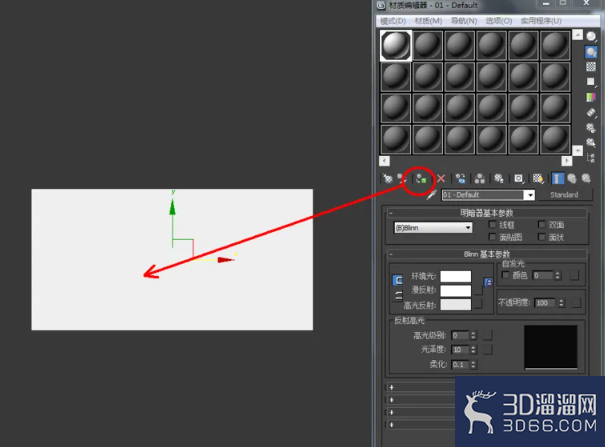This screenshot has height=447, width=605.
Task: Toggle the blue lock beside diffuse swatch
Action: point(488,282)
